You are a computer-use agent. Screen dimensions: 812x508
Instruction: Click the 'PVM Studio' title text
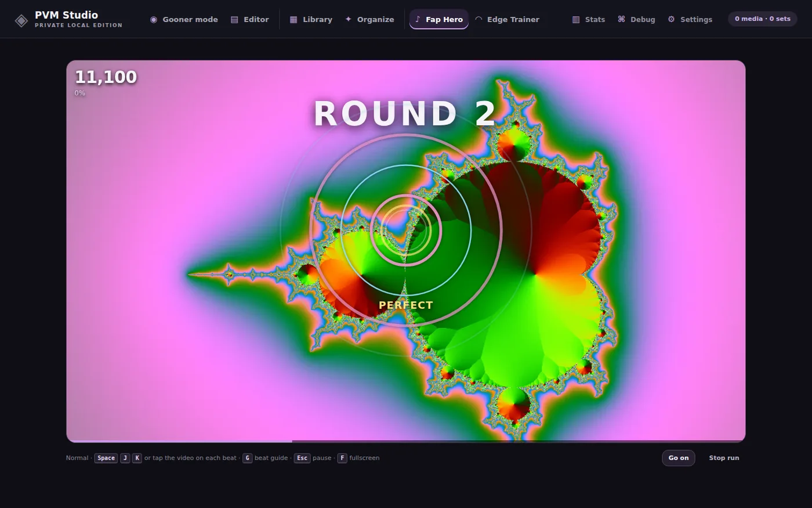pyautogui.click(x=66, y=15)
